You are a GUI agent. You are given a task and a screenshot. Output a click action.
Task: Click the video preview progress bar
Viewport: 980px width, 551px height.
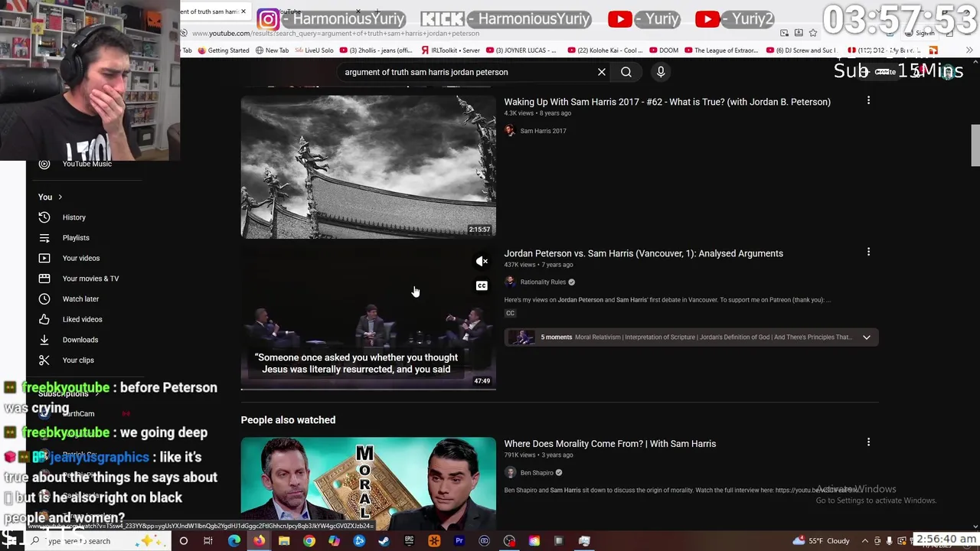coord(368,389)
